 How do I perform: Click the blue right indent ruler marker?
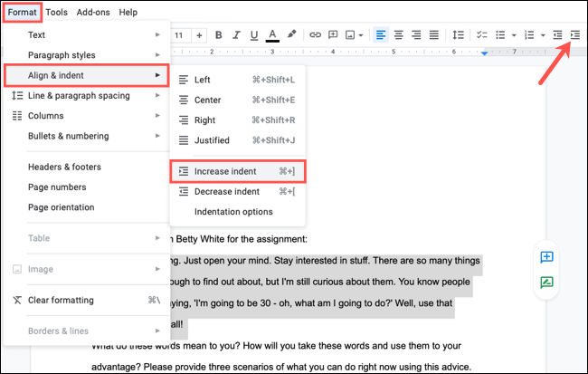click(x=484, y=53)
